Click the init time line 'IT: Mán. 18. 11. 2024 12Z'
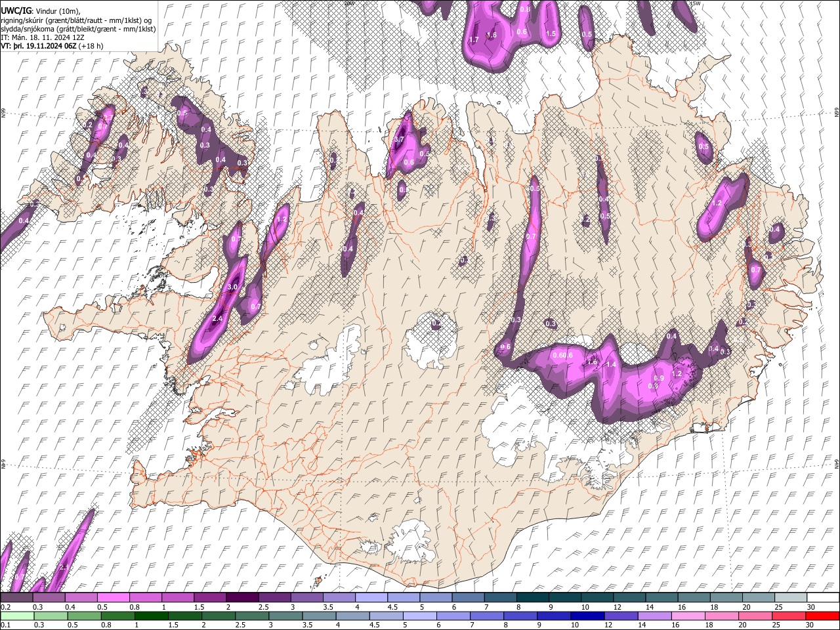The height and width of the screenshot is (630, 840). (43, 37)
